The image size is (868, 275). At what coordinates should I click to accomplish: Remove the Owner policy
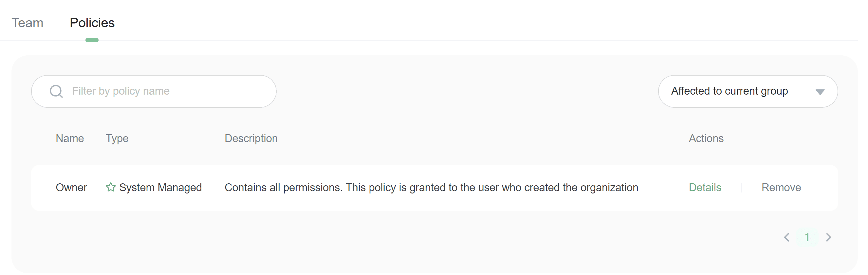click(781, 187)
